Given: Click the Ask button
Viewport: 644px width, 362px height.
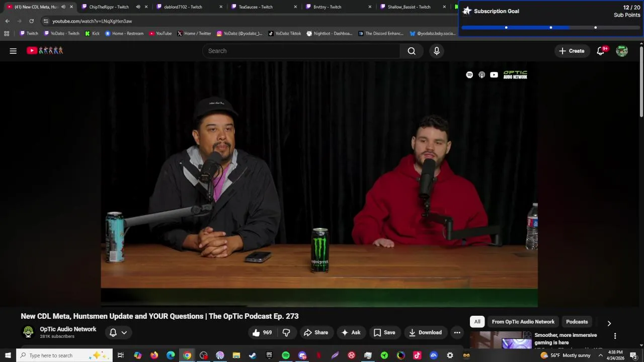Looking at the screenshot, I should tap(351, 332).
